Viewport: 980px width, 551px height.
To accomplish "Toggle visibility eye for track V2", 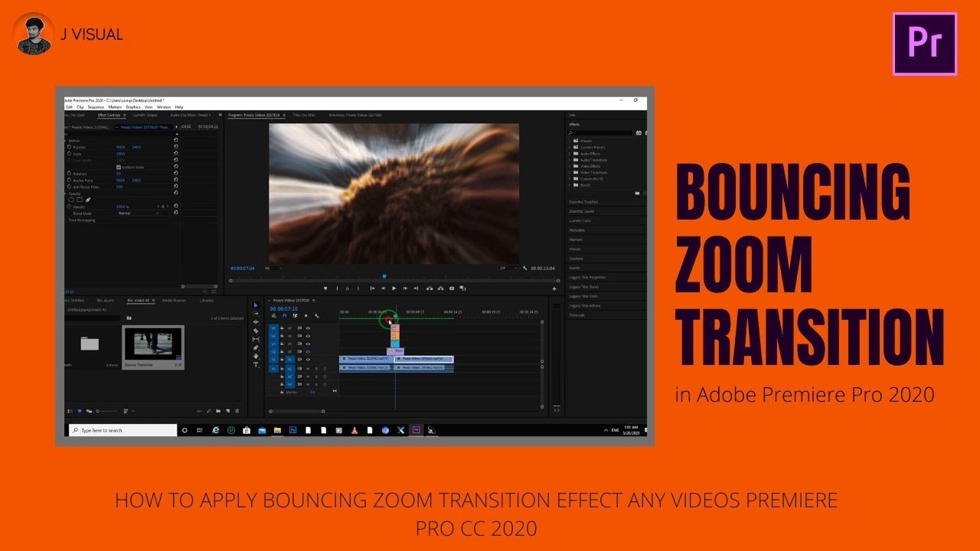I will pos(308,352).
